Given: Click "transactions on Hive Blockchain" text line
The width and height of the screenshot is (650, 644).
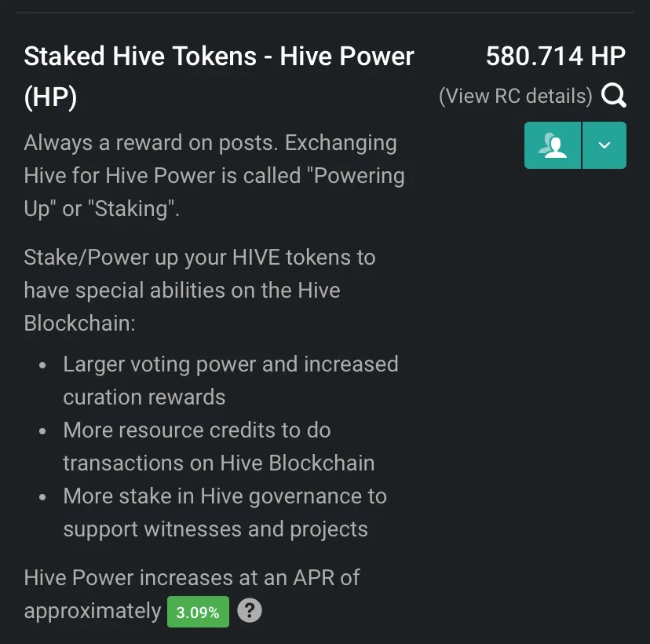Looking at the screenshot, I should pyautogui.click(x=218, y=463).
